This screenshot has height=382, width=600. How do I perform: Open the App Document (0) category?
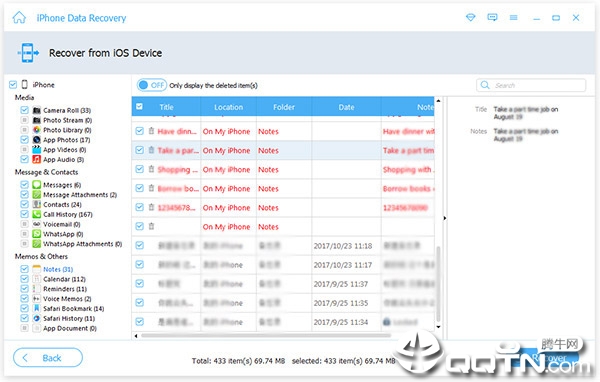click(70, 328)
